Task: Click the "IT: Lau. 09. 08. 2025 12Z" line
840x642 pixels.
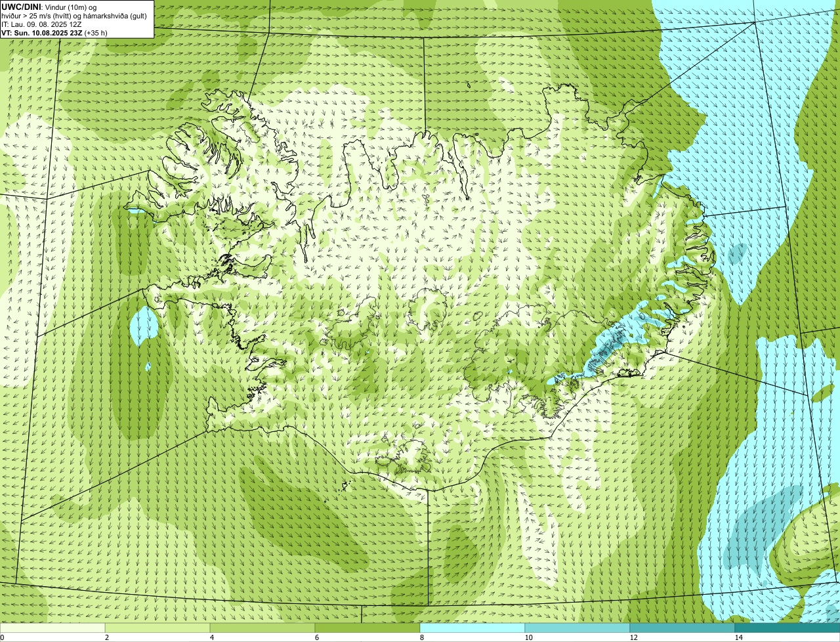Action: pyautogui.click(x=41, y=24)
